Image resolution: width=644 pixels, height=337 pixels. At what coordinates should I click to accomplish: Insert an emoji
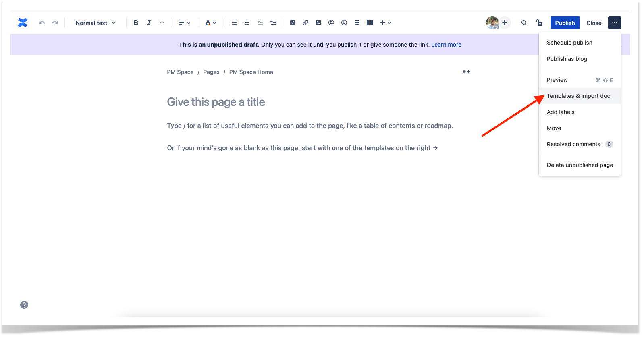click(344, 23)
